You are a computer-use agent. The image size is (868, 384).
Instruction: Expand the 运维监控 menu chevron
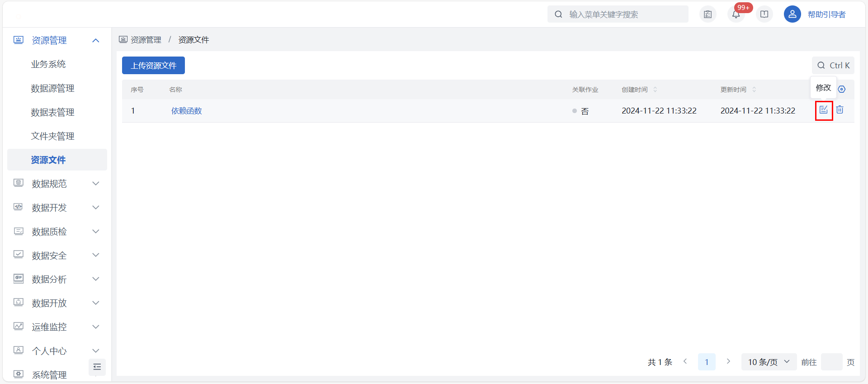point(95,327)
